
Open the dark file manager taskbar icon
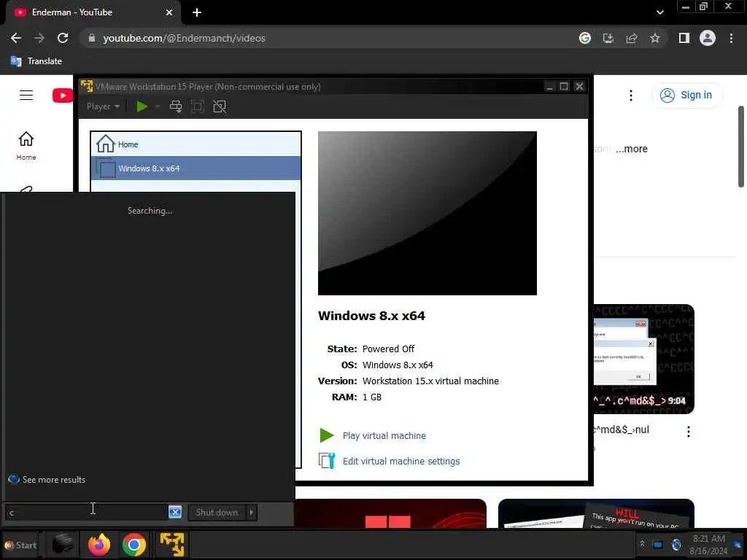coord(63,544)
